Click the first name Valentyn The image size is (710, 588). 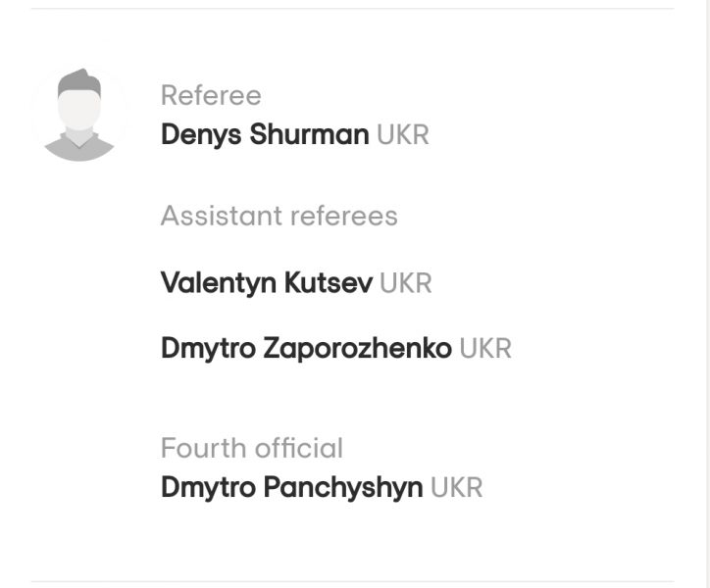click(x=219, y=283)
